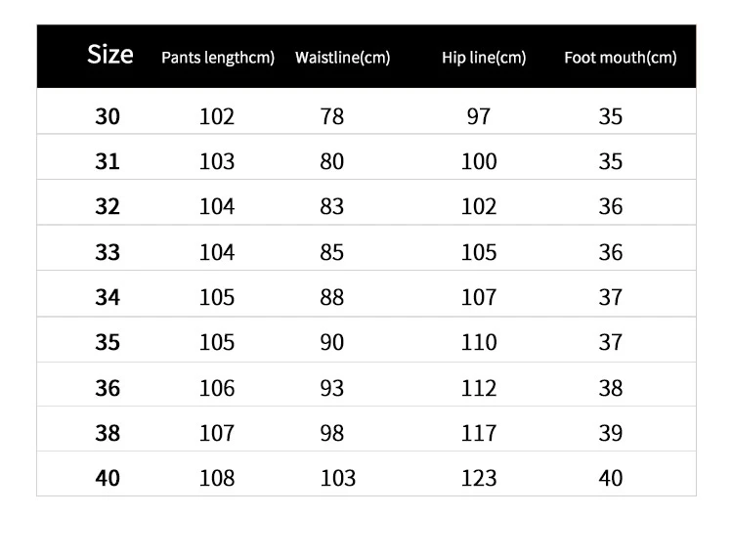Click the Size column header
Image resolution: width=733 pixels, height=560 pixels.
110,54
